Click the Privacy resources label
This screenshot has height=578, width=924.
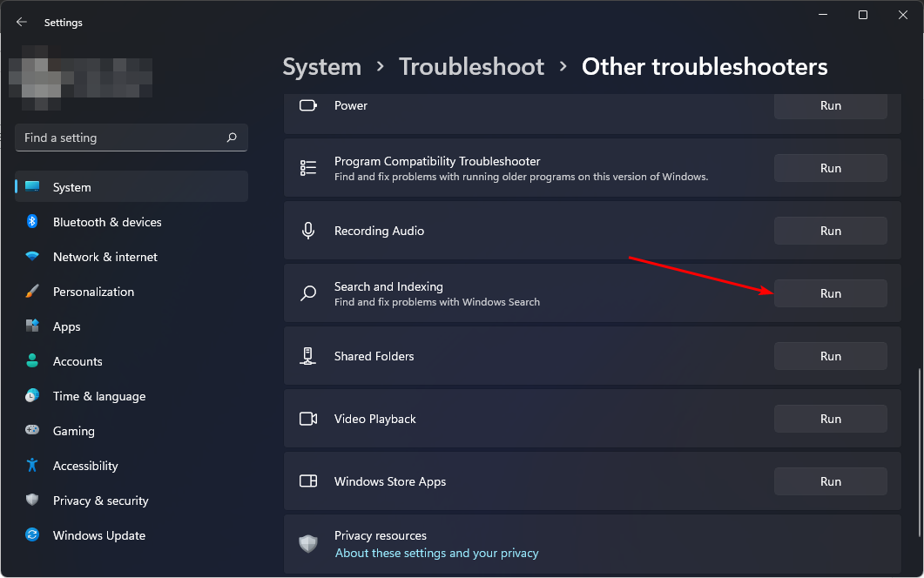click(380, 535)
